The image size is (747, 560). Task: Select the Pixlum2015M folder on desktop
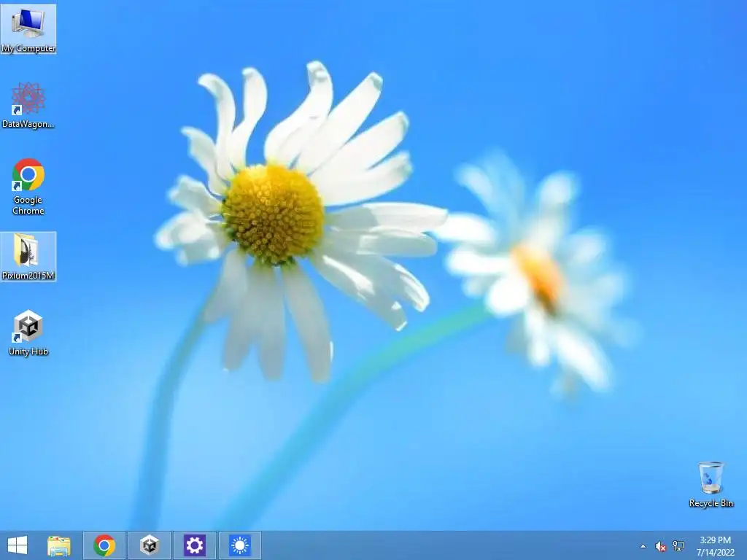pyautogui.click(x=28, y=256)
